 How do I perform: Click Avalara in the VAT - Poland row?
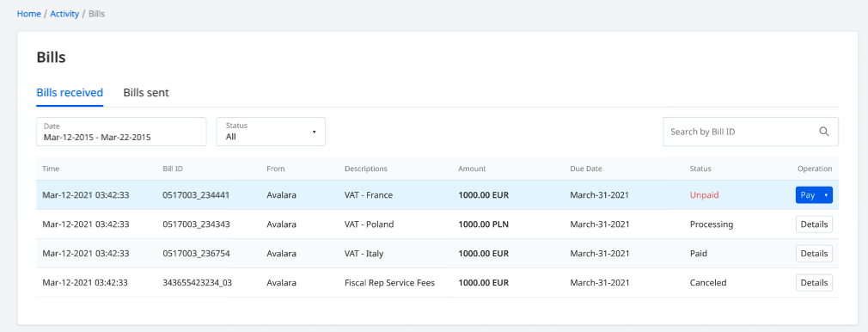point(281,224)
